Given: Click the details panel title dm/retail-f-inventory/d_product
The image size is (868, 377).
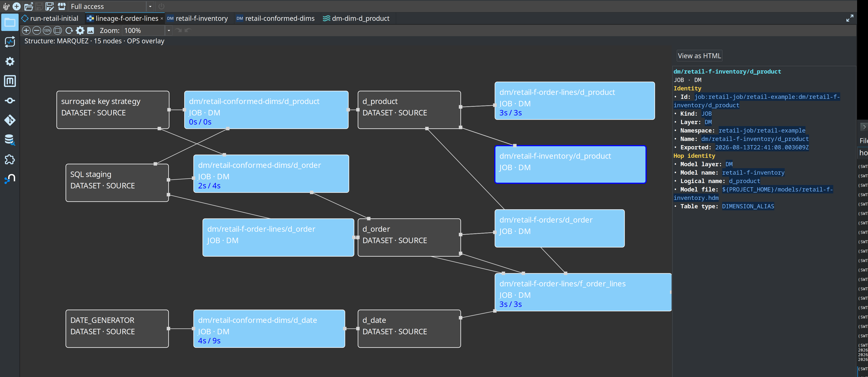Looking at the screenshot, I should click(x=727, y=71).
